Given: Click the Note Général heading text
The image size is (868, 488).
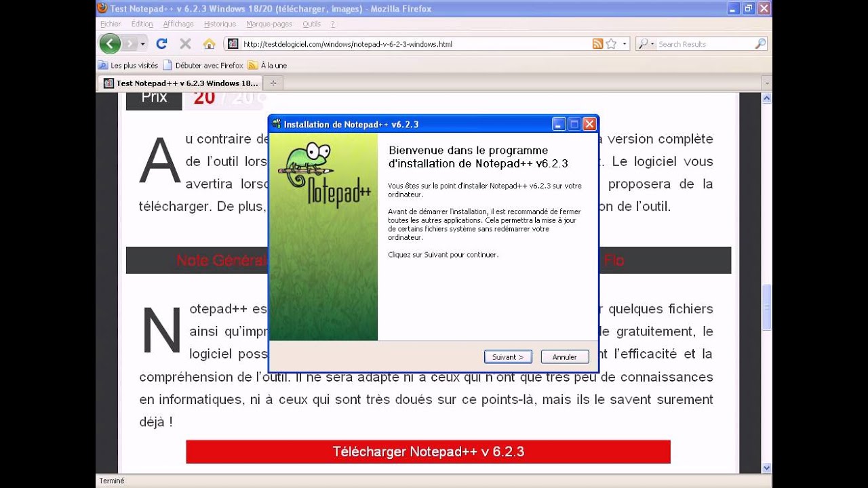Looking at the screenshot, I should (x=222, y=260).
